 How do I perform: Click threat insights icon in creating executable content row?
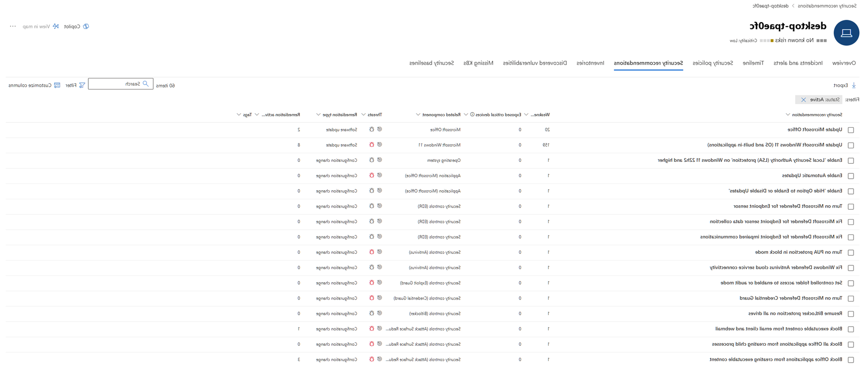[380, 360]
